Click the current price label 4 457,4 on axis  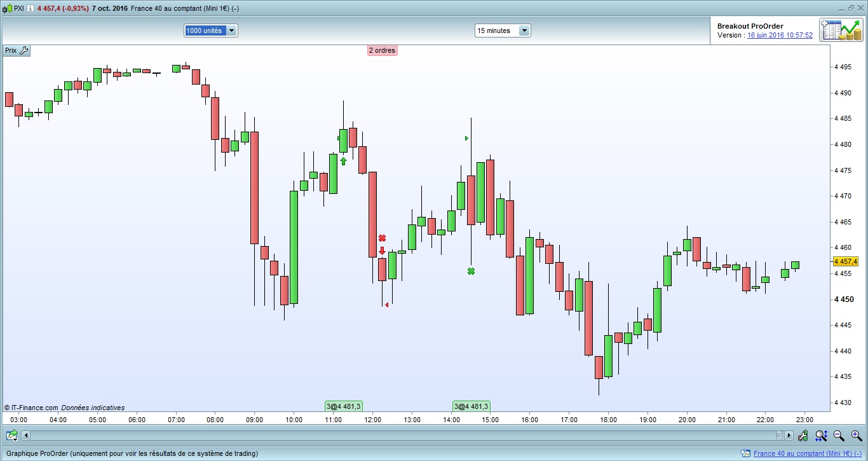pos(845,261)
